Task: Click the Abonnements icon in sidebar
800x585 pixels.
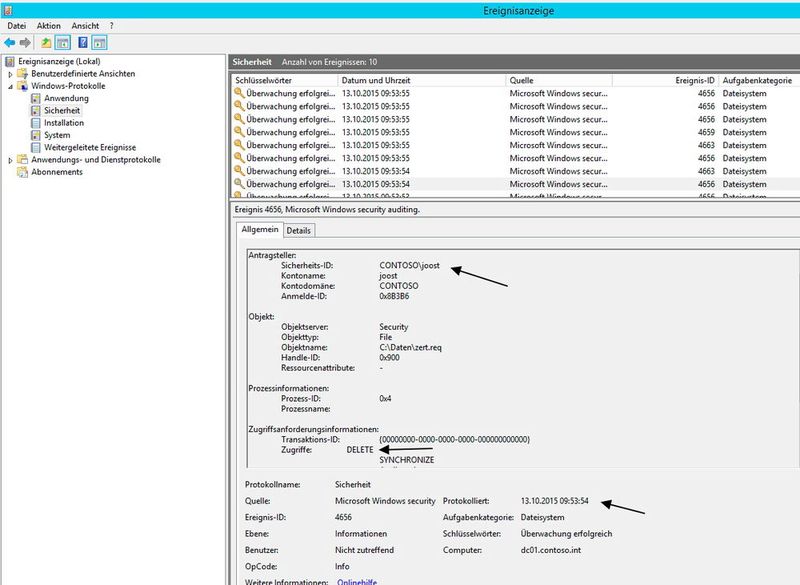Action: [x=21, y=172]
